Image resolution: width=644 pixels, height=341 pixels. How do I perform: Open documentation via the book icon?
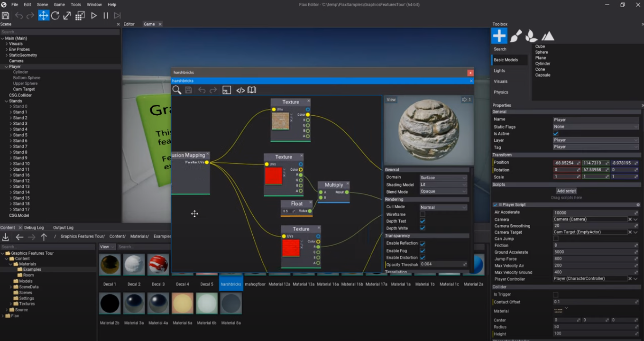[x=251, y=90]
